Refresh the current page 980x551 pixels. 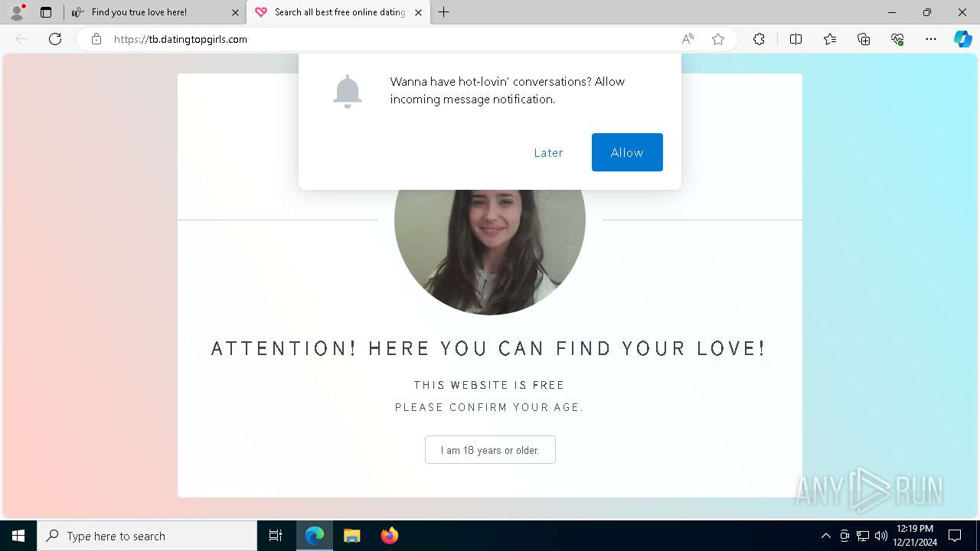(x=55, y=39)
